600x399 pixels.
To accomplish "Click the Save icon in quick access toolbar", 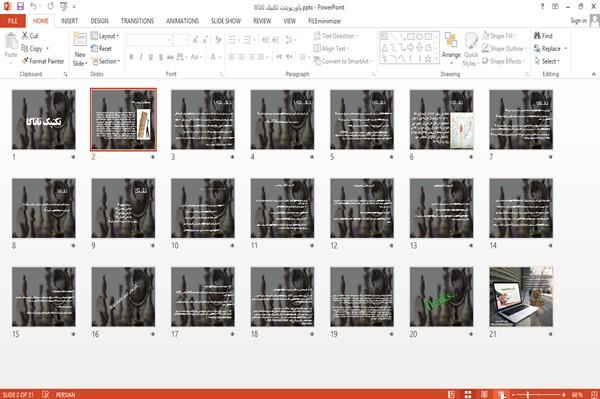I will pyautogui.click(x=20, y=6).
